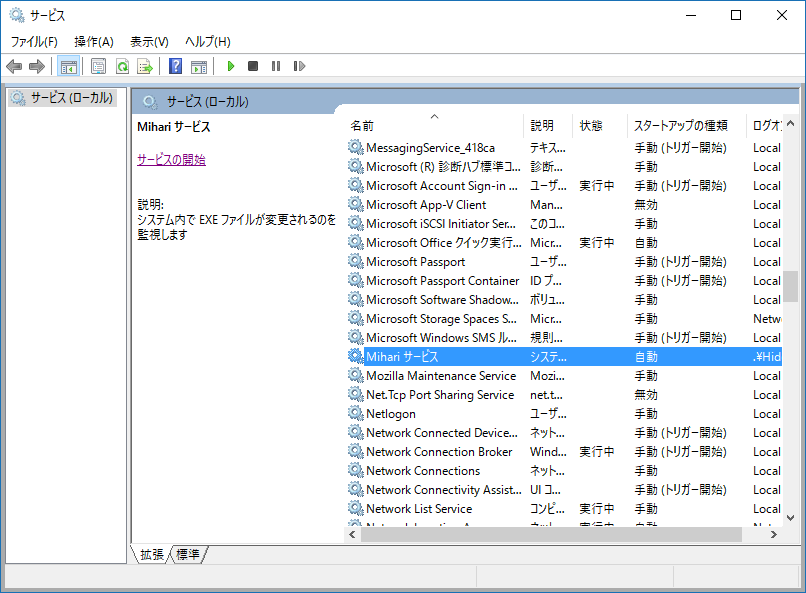Click gear icon of Netlogon row

pyautogui.click(x=356, y=413)
